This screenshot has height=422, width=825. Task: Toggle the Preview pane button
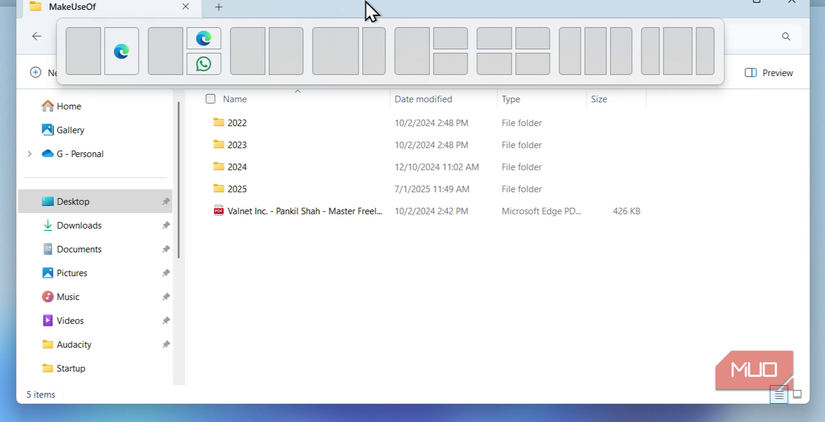click(769, 73)
